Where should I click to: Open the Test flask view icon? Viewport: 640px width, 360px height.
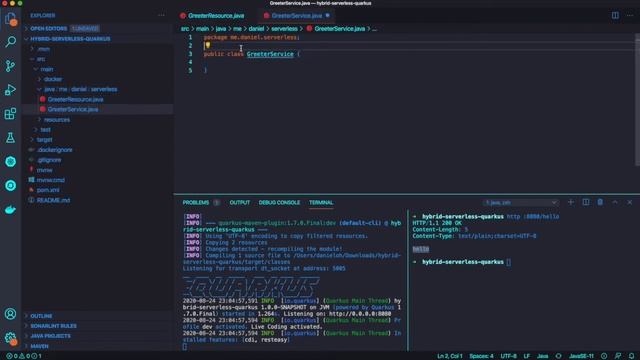[x=10, y=138]
